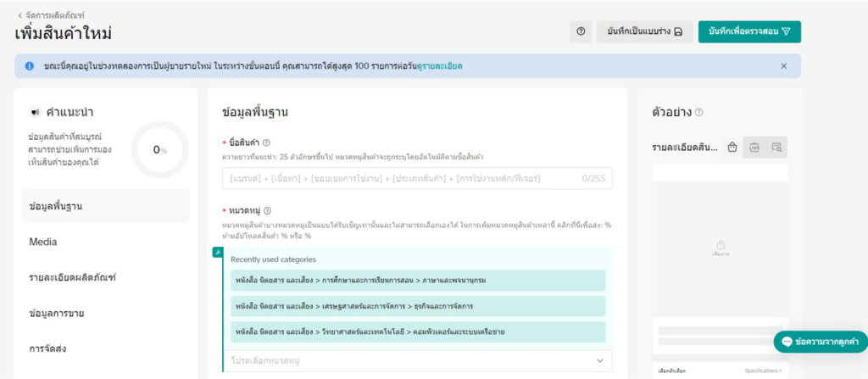The width and height of the screenshot is (868, 379).
Task: Click the help icon beside หมวดหมู่
Action: [267, 210]
